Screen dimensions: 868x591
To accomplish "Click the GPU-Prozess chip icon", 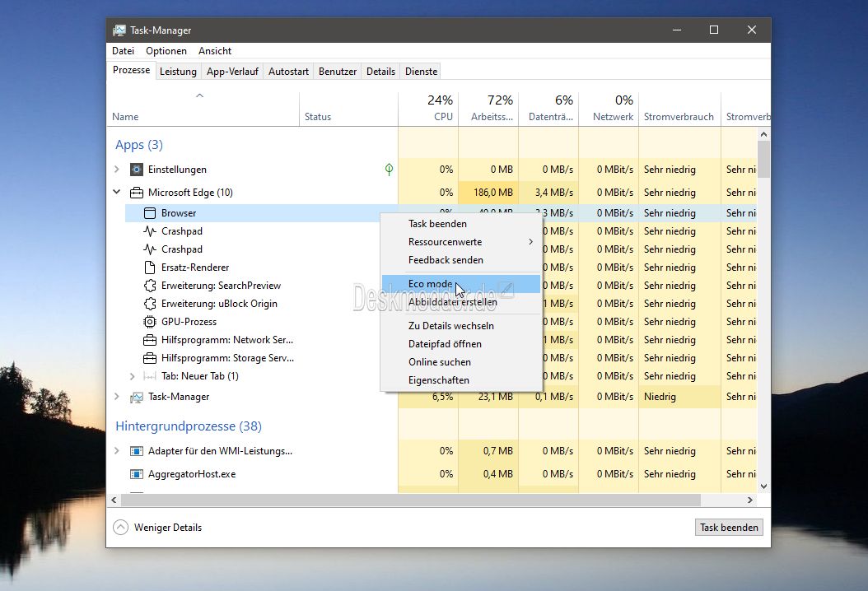I will [149, 322].
